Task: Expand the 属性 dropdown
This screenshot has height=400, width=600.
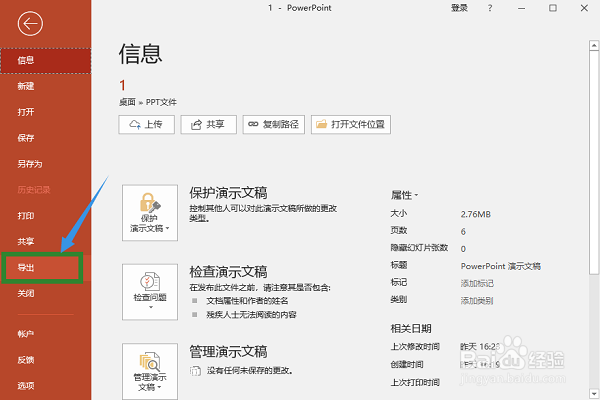Action: click(x=404, y=195)
